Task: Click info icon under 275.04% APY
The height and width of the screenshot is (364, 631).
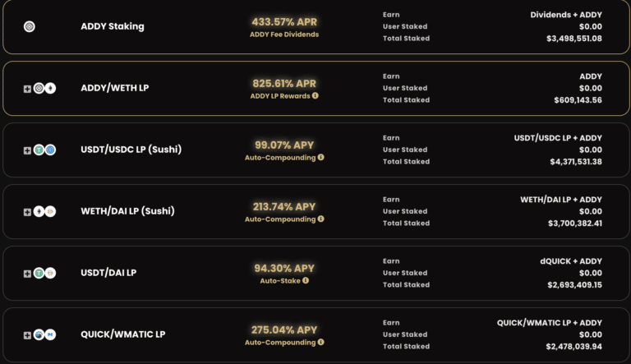Action: click(320, 342)
